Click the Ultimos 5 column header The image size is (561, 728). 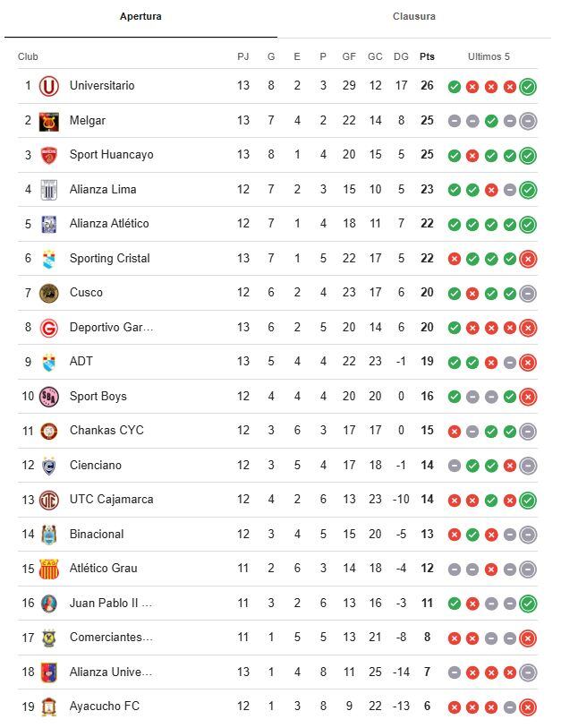[x=489, y=57]
